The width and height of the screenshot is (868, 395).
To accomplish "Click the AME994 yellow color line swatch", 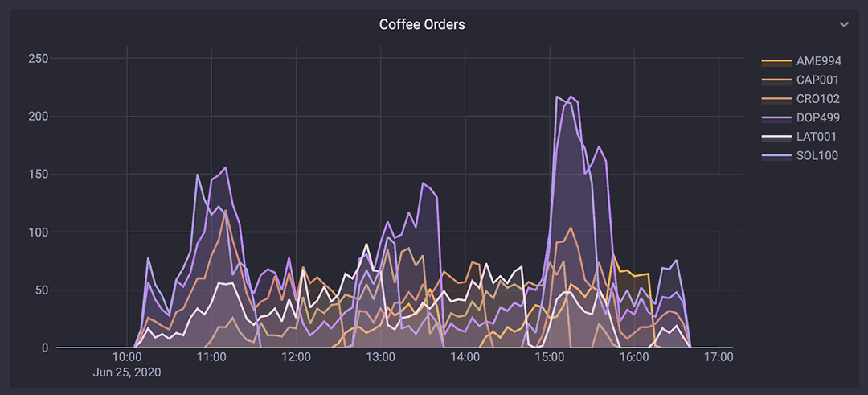I will coord(776,61).
